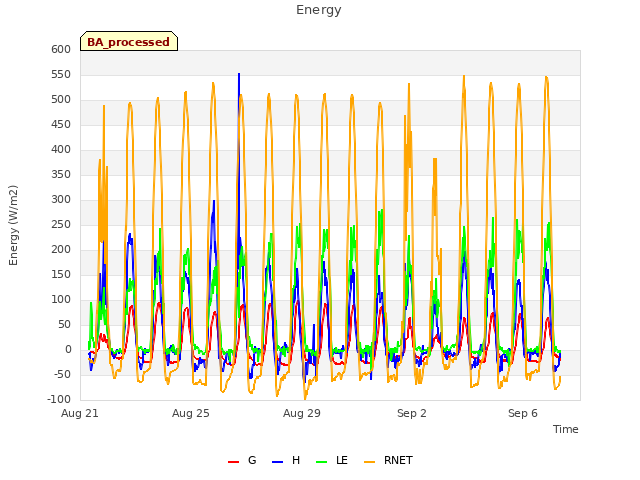
Task: Toggle the LE series legend entry
Action: point(332,460)
